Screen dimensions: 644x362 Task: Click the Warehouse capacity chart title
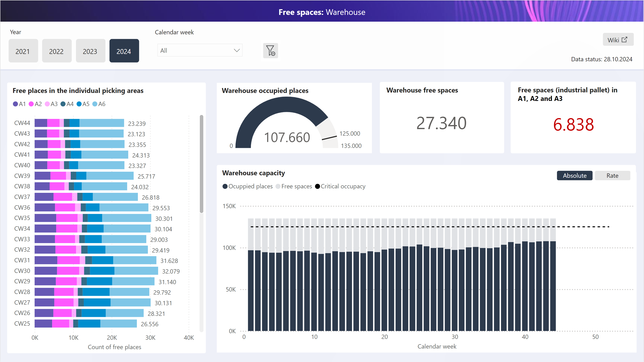(x=254, y=173)
